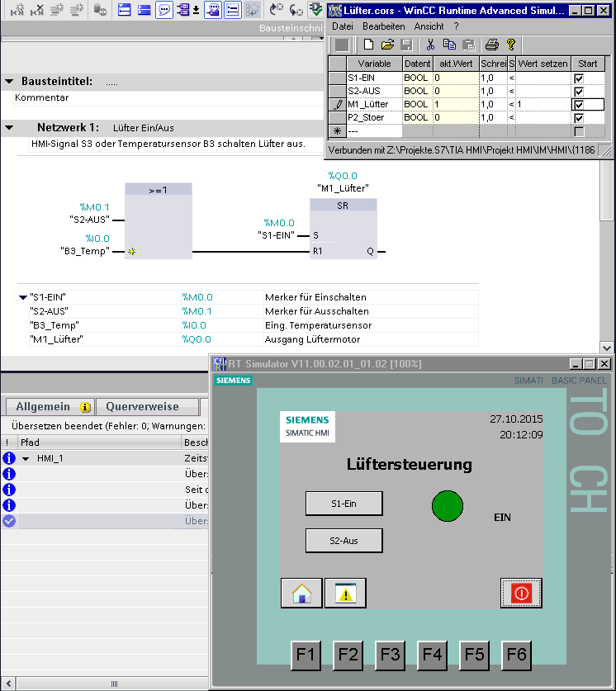
Task: Click the help question mark icon
Action: point(511,45)
